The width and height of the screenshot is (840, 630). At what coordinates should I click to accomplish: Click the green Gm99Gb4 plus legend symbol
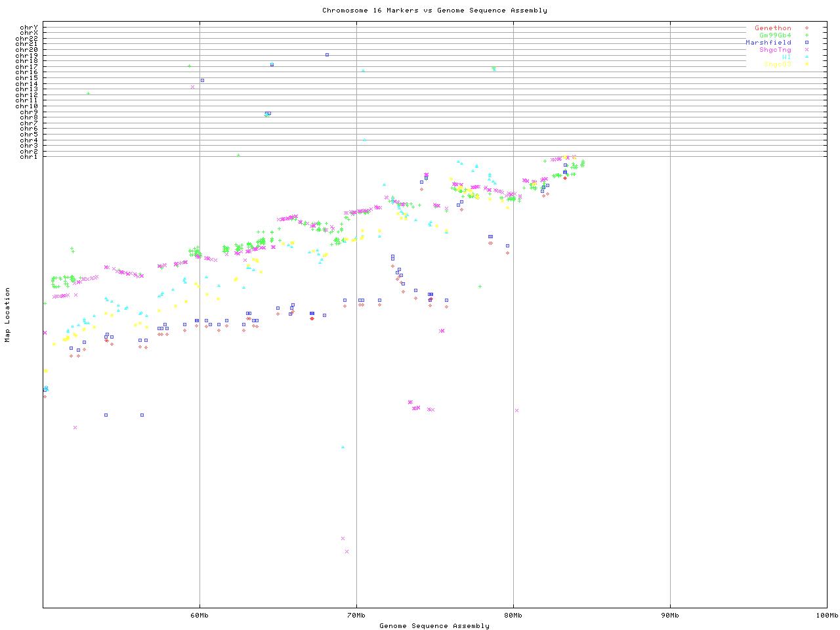tap(806, 35)
